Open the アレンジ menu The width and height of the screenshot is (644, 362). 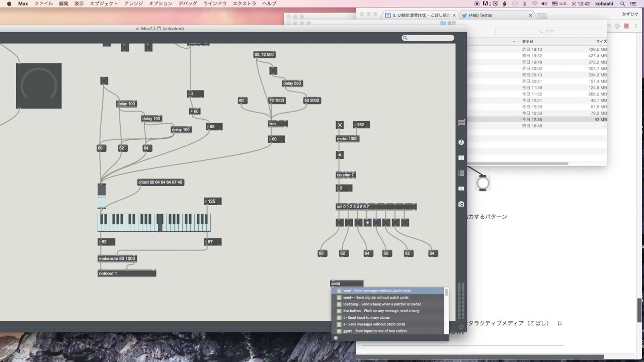(133, 4)
